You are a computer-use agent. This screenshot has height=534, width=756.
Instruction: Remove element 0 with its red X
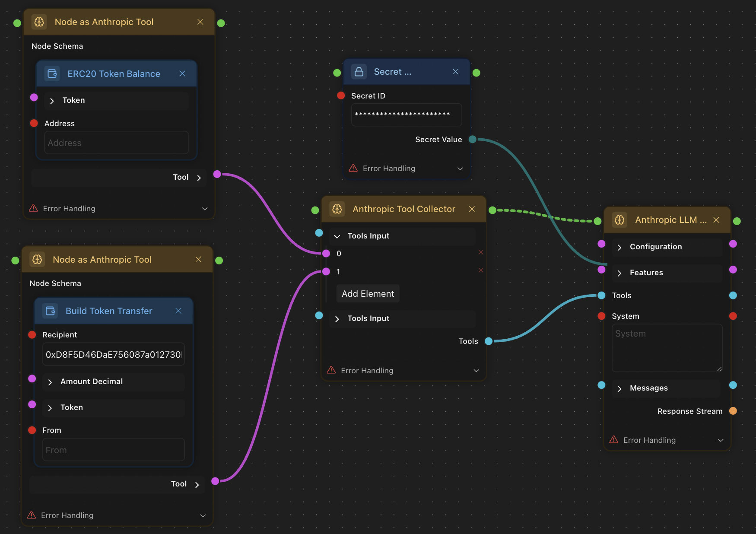click(481, 252)
